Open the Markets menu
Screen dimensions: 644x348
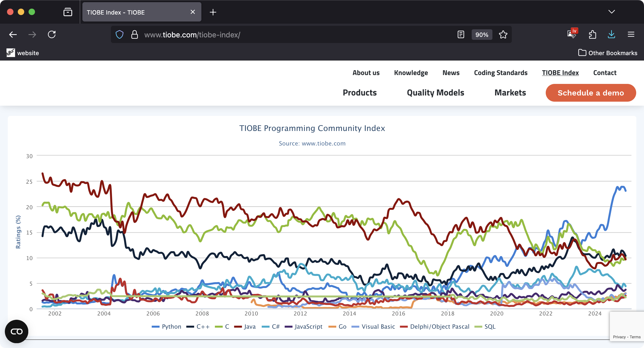tap(510, 93)
